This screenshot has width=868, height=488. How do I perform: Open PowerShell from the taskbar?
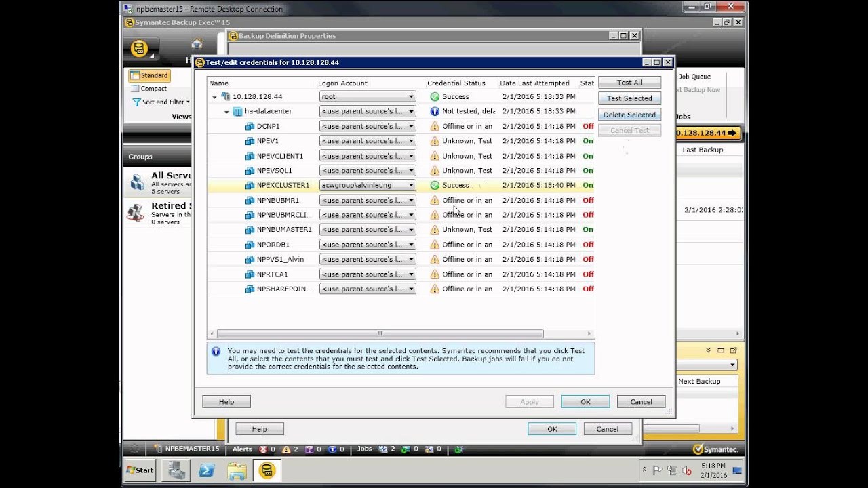(207, 470)
